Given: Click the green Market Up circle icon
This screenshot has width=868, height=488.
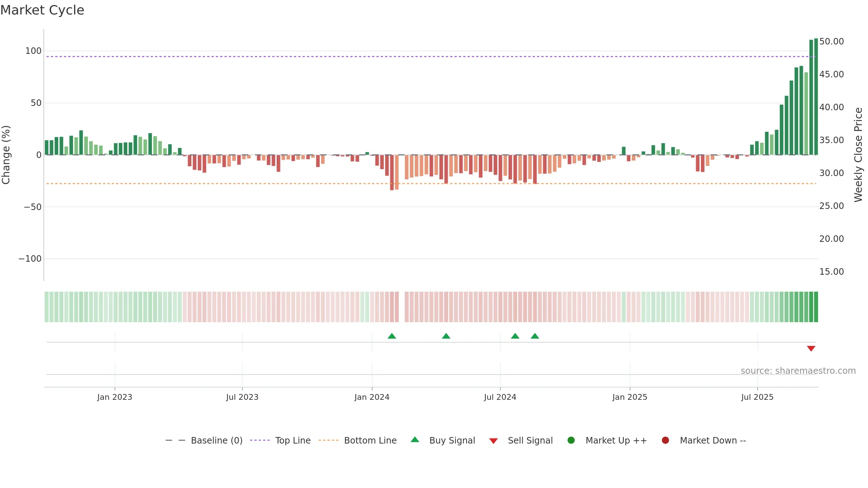Looking at the screenshot, I should pyautogui.click(x=571, y=440).
